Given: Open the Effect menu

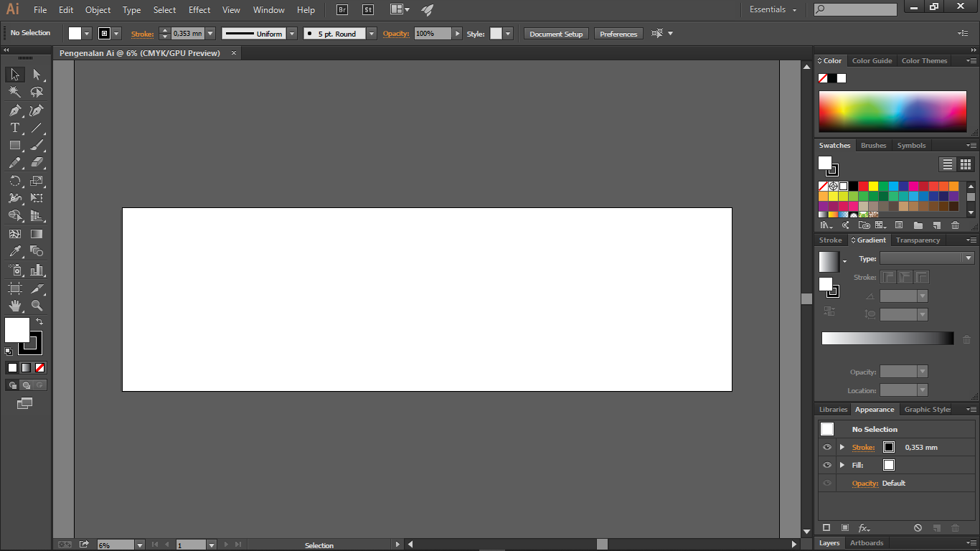Looking at the screenshot, I should coord(199,10).
